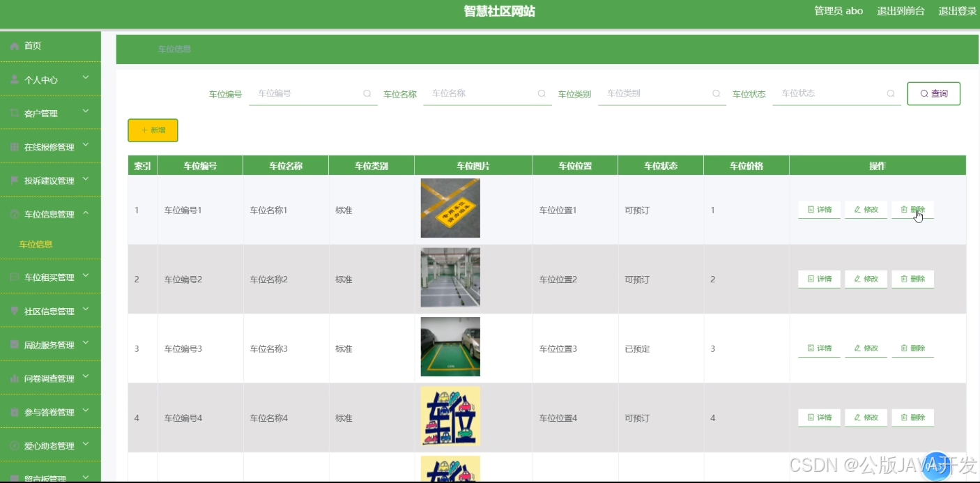Viewport: 980px width, 483px height.
Task: Open 详情 for 车位编号1
Action: coord(819,210)
